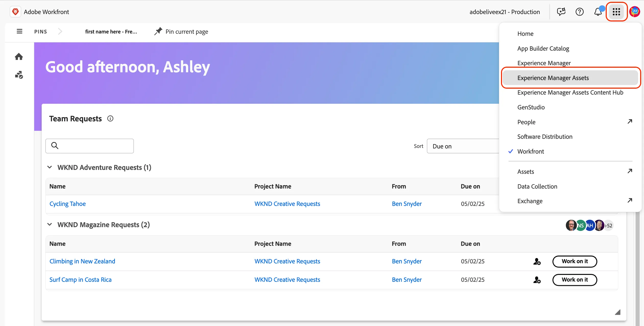
Task: Click the widget resize corner handle
Action: (618, 312)
